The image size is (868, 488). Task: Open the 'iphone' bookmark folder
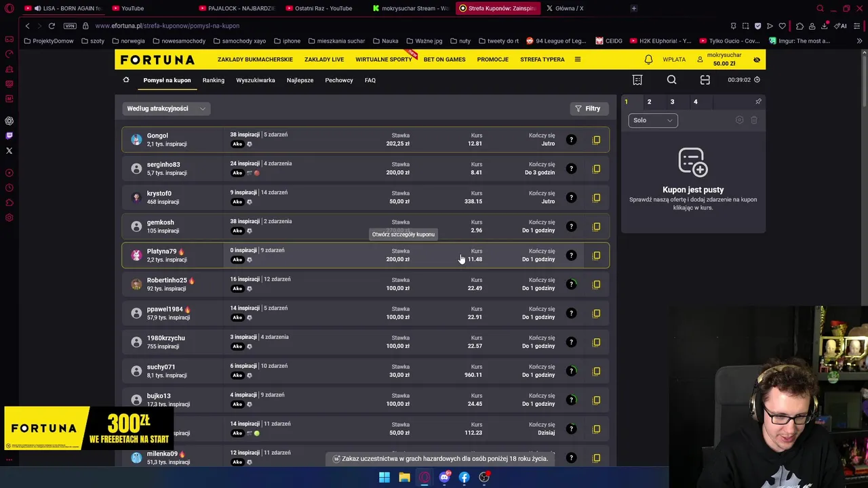coord(287,41)
